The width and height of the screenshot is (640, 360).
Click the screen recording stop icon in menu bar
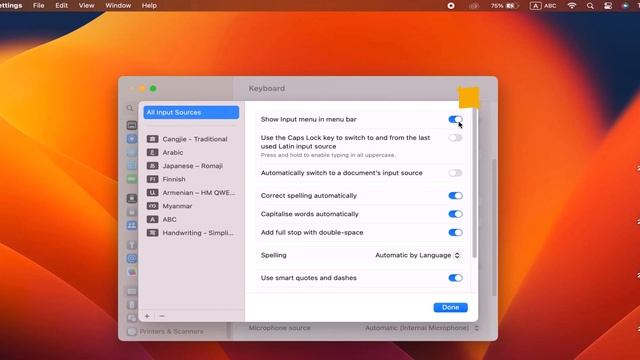click(451, 6)
